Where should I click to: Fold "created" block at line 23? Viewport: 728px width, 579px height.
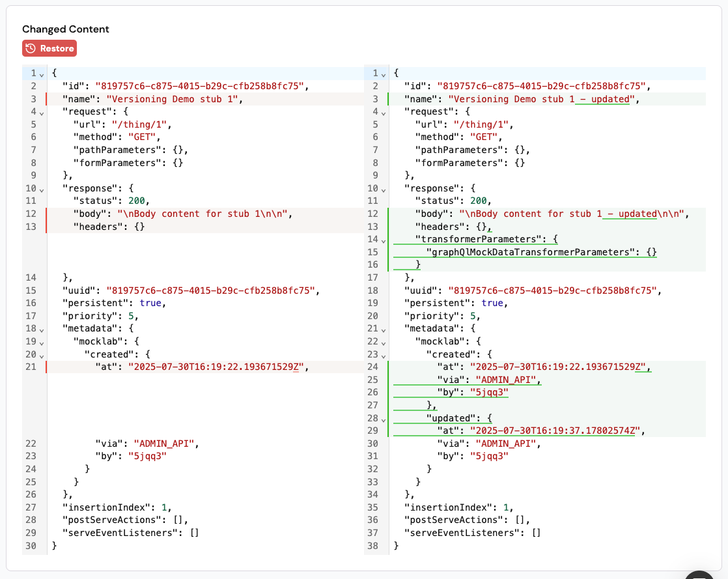(384, 356)
